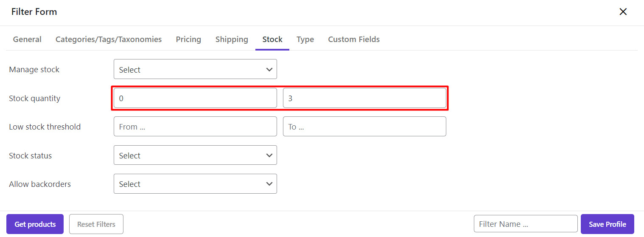
Task: Click the Stock tab
Action: coord(272,39)
